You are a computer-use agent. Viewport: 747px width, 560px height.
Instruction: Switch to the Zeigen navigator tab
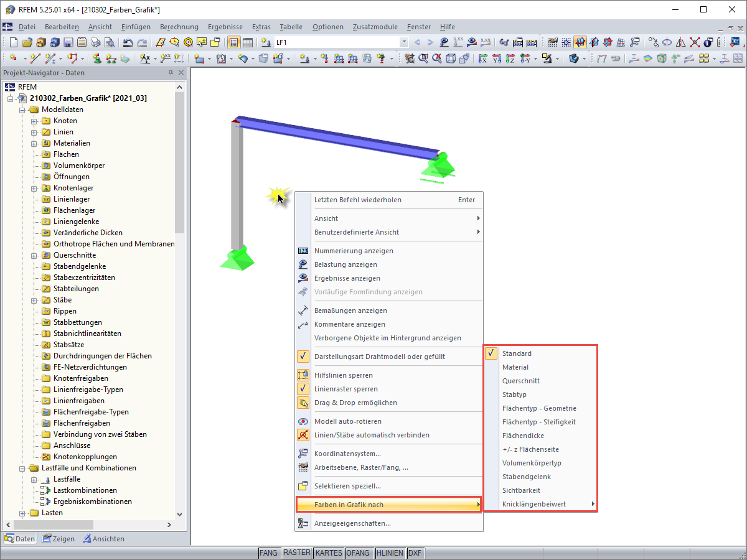[x=59, y=539]
